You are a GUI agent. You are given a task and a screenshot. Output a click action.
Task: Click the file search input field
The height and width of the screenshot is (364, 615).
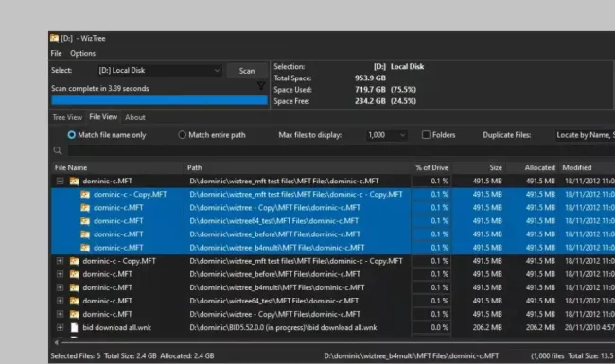point(342,150)
